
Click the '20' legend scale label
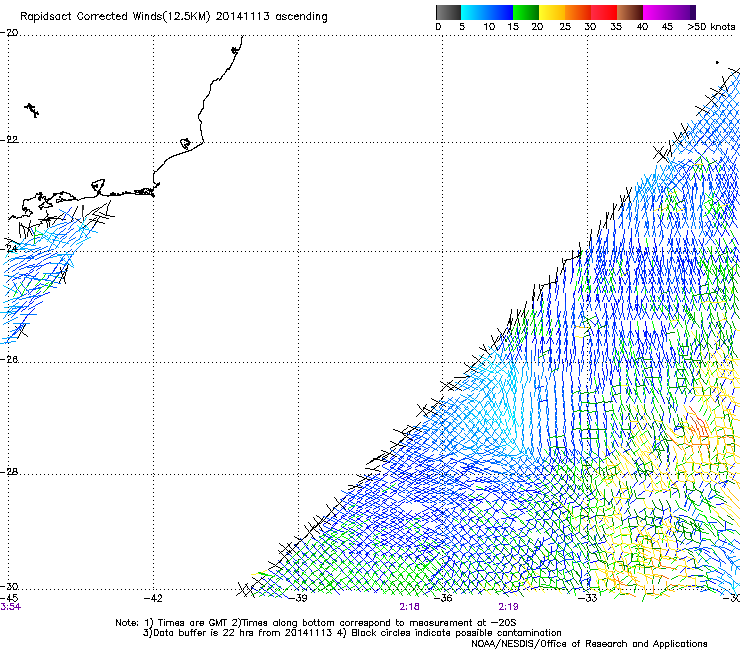[x=537, y=27]
